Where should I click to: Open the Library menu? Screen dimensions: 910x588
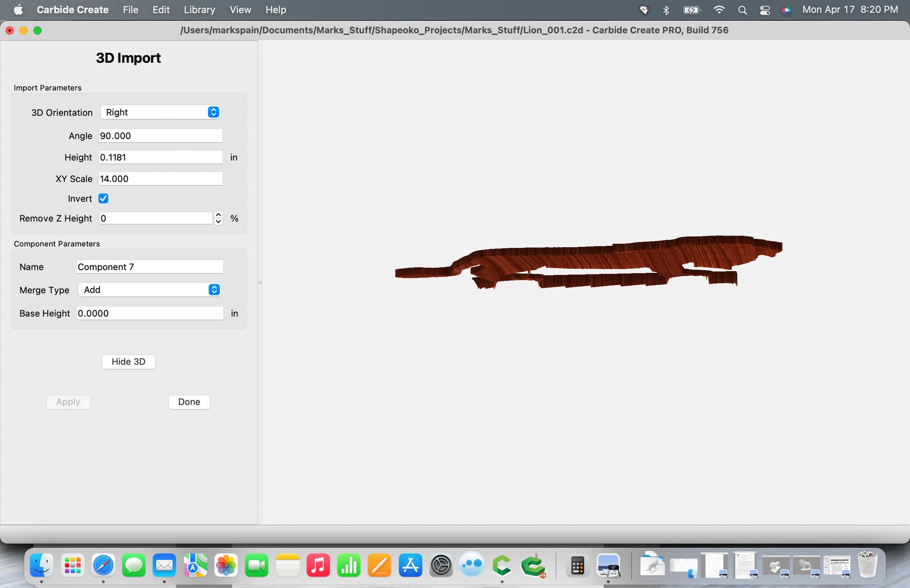199,9
